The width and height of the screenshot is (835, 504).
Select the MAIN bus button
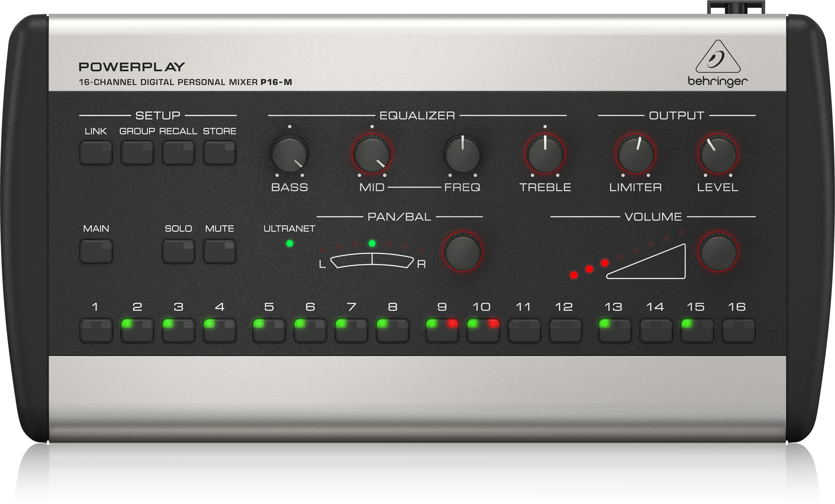[96, 251]
